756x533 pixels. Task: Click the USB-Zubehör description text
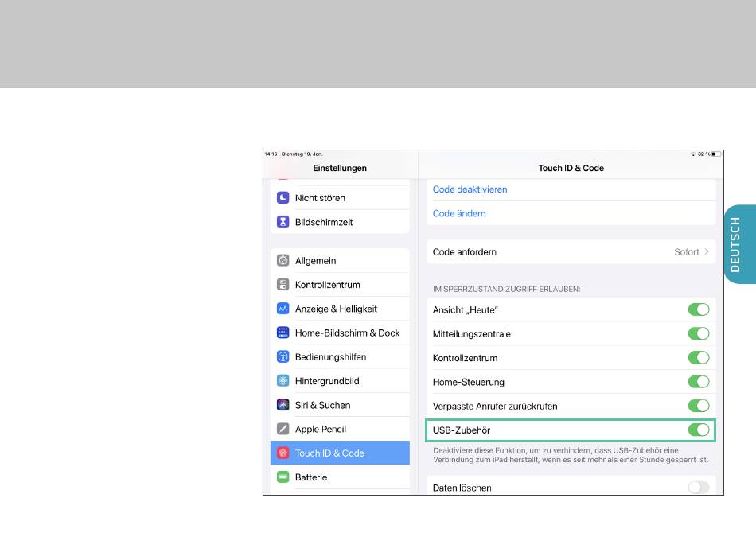pyautogui.click(x=571, y=455)
